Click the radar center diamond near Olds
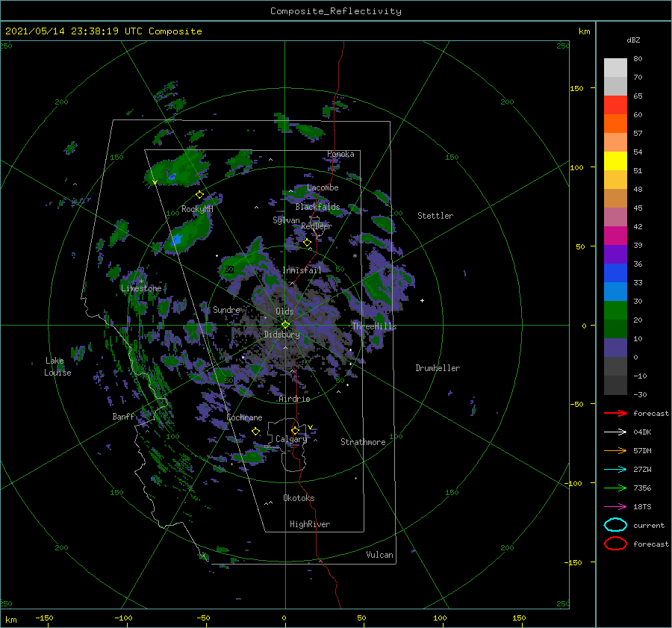The image size is (672, 628). [285, 325]
